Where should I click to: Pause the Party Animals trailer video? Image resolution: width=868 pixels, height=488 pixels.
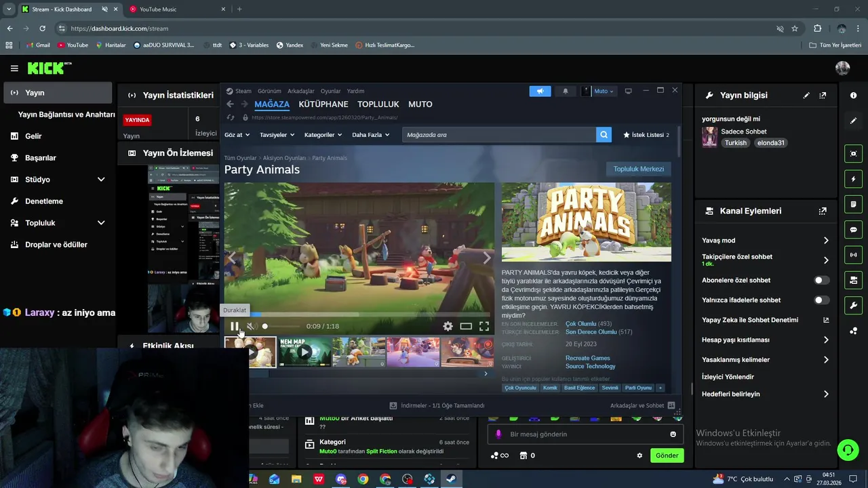[234, 326]
